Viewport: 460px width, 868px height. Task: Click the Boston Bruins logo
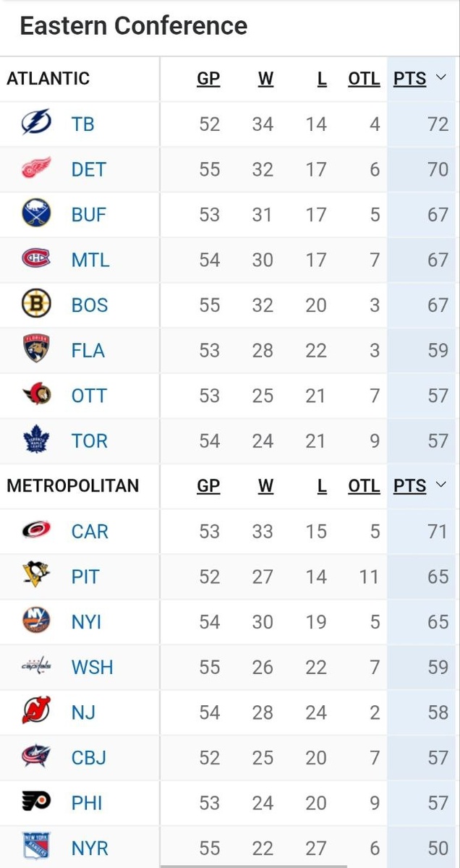point(36,305)
